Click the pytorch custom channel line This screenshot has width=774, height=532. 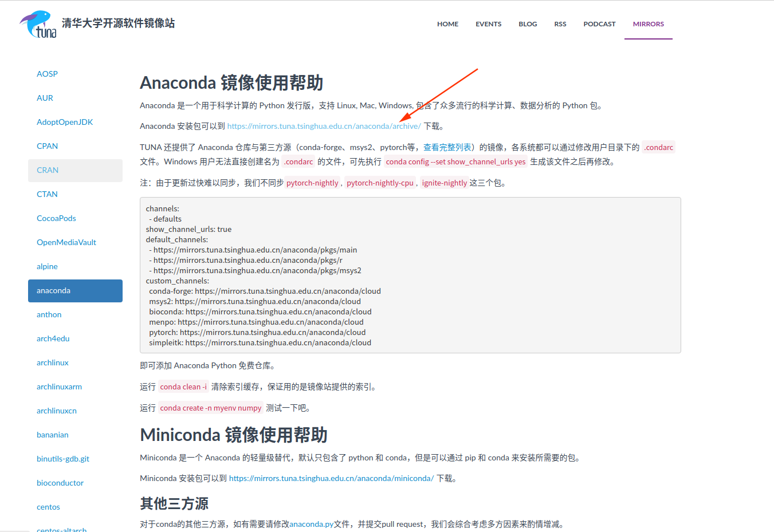257,332
